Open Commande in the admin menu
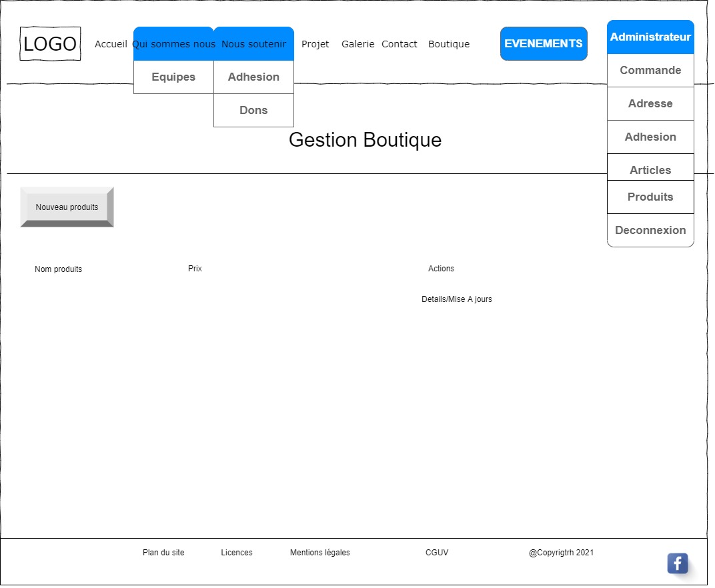 tap(650, 71)
